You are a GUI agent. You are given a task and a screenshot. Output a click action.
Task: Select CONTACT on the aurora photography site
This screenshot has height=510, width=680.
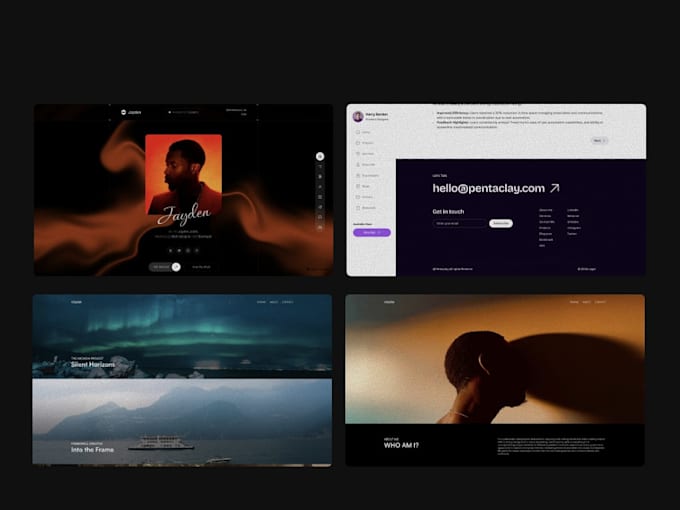click(288, 302)
